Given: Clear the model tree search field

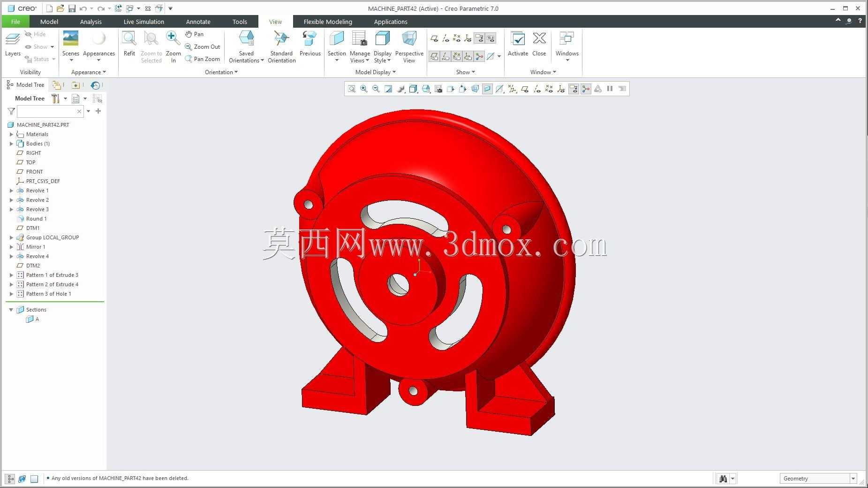Looking at the screenshot, I should point(79,111).
